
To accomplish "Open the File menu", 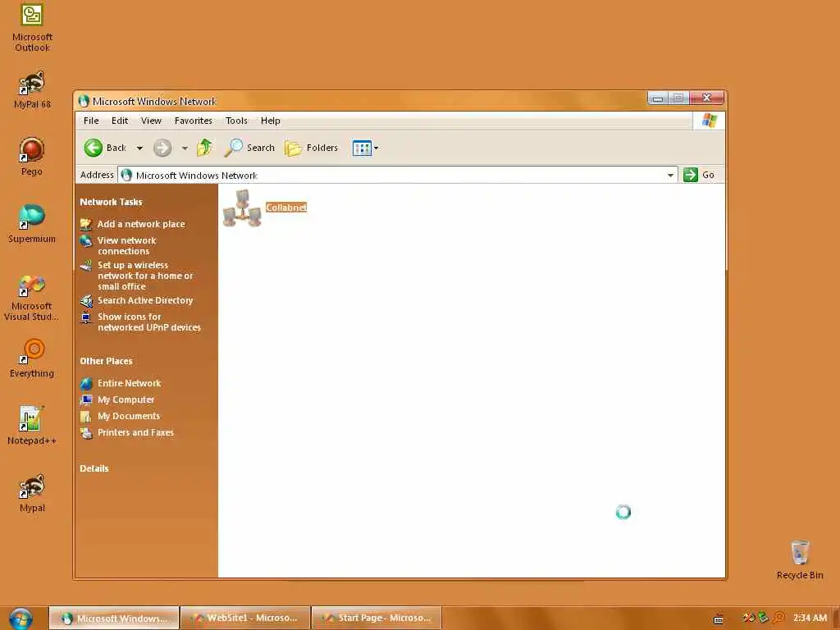I will [x=91, y=121].
